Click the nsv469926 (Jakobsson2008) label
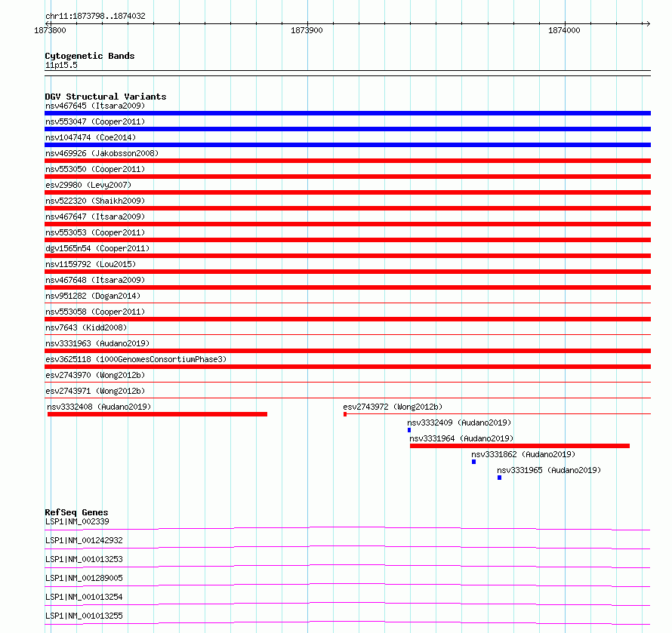This screenshot has width=672, height=633. (x=102, y=153)
